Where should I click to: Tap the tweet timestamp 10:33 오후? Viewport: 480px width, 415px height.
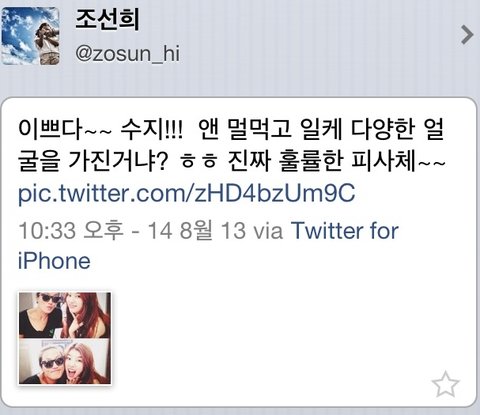[71, 231]
